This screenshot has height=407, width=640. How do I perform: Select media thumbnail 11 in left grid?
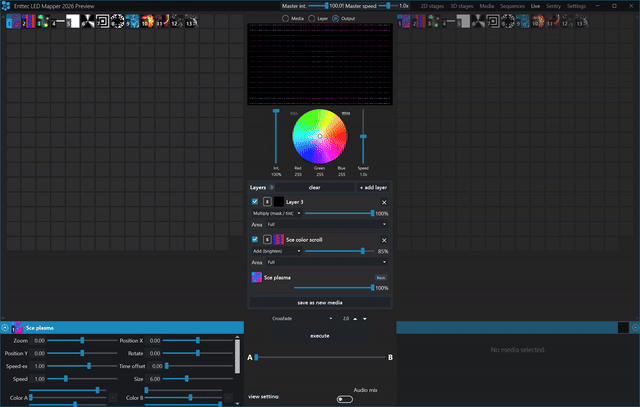[162, 21]
